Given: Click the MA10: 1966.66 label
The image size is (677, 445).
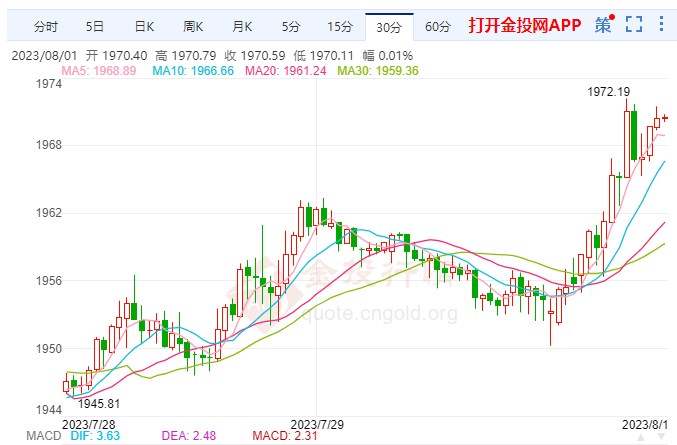Looking at the screenshot, I should [193, 71].
